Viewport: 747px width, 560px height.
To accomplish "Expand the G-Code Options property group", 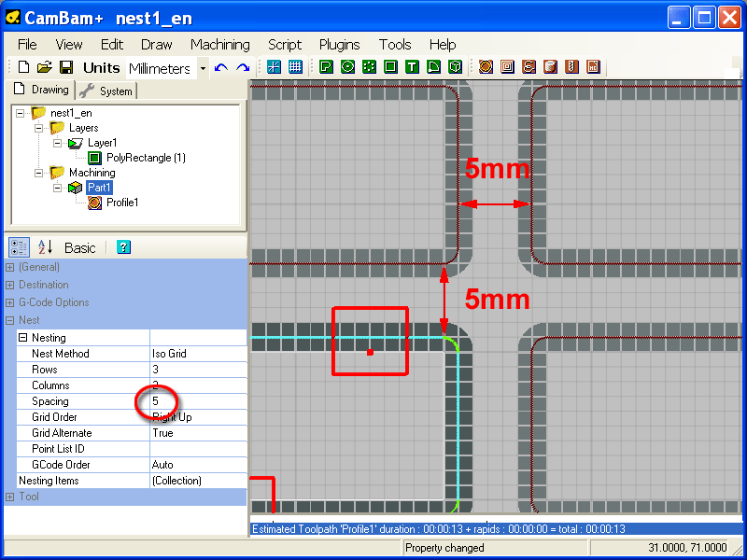I will pyautogui.click(x=10, y=302).
